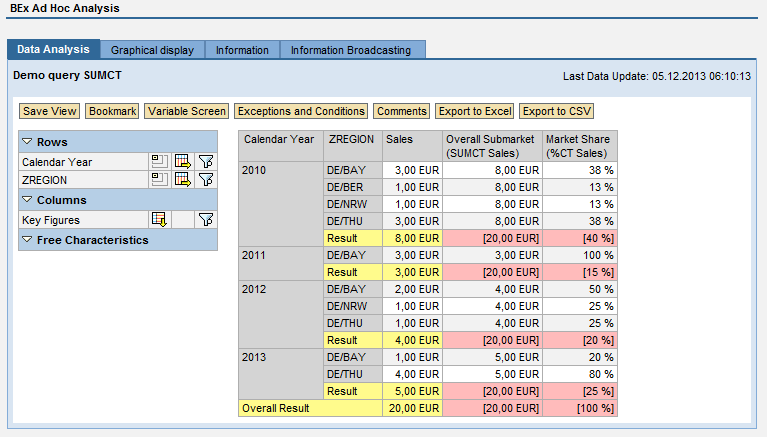Screen dimensions: 767x437
Task: Move Key Figures to rows icon
Action: (159, 220)
